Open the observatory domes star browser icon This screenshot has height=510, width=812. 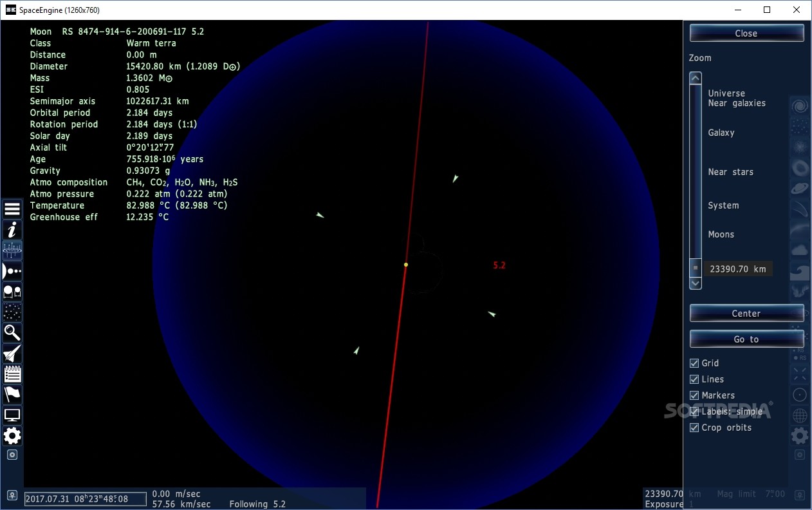12,292
